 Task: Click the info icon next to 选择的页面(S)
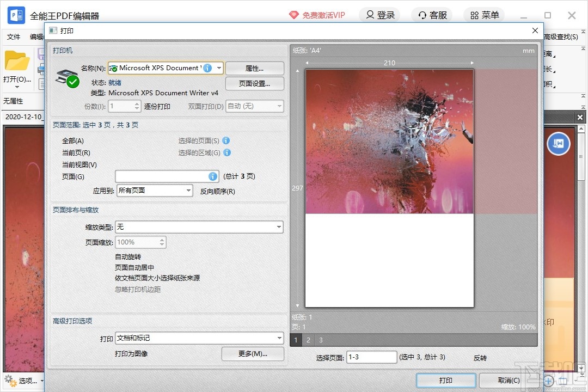[226, 140]
